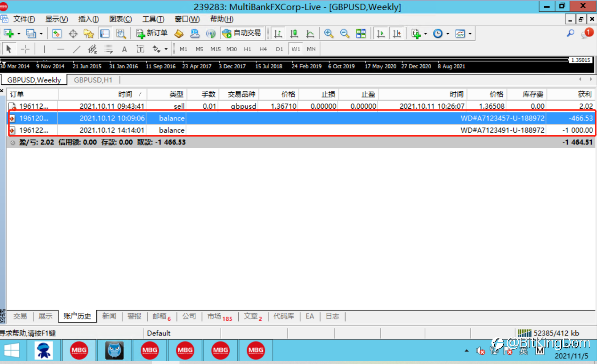Close the terminal panel with the x
Screen dimensions: 597x364
2,91
